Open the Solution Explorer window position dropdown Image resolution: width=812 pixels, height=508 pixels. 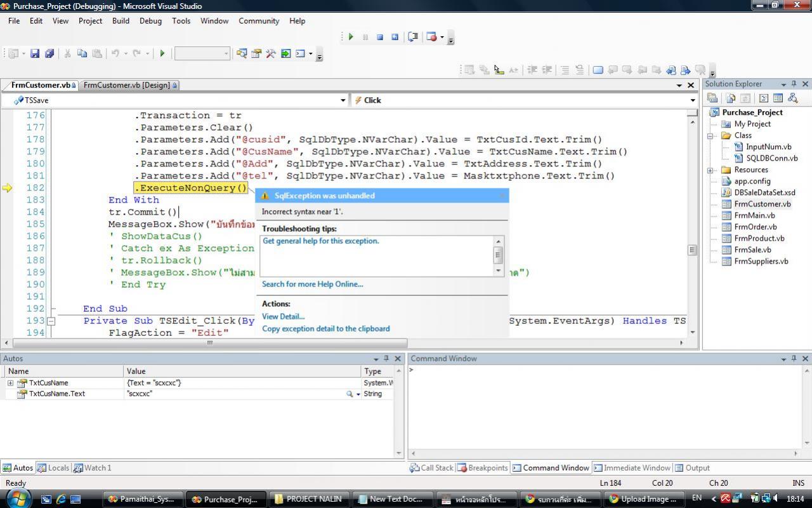[783, 84]
